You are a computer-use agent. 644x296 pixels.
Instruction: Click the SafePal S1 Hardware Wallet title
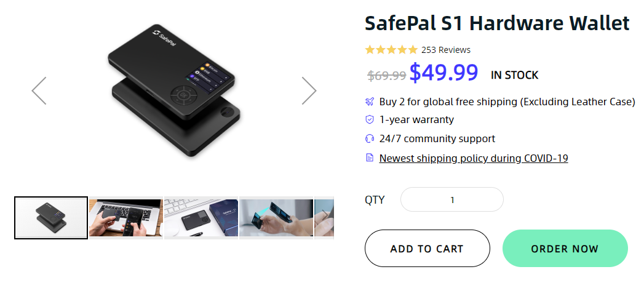[497, 23]
